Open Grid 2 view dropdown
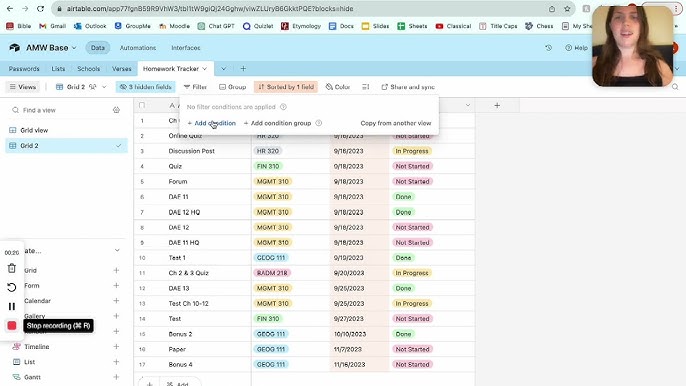The image size is (686, 386). click(x=81, y=87)
